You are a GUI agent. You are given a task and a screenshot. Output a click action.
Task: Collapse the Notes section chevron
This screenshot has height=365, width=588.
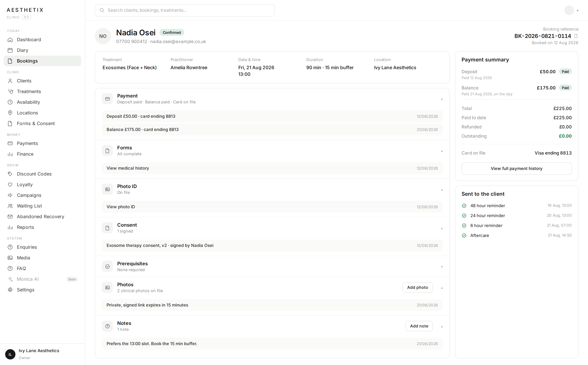coord(442,327)
